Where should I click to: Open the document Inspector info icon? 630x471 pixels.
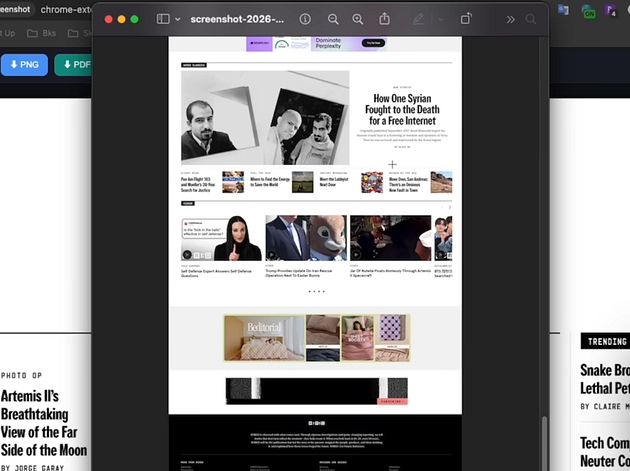(x=305, y=19)
